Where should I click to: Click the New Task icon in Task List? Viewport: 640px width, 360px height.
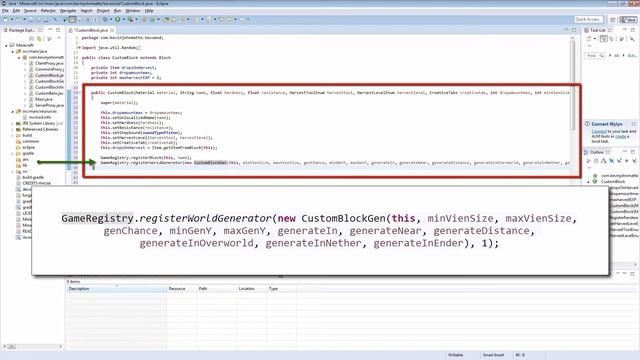[x=589, y=39]
